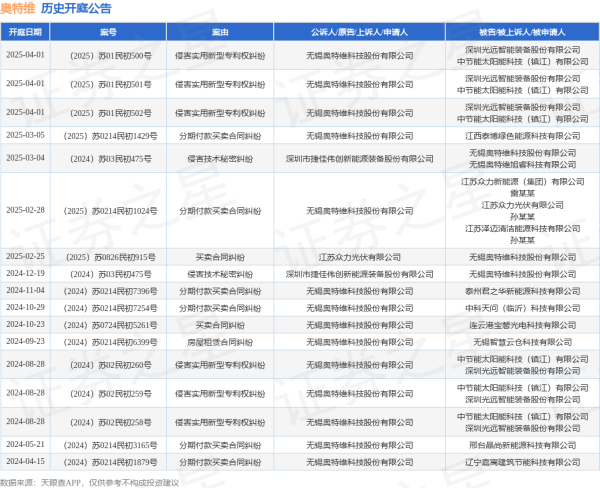Click the date 2025-02-25
This screenshot has height=488, width=600.
point(25,256)
